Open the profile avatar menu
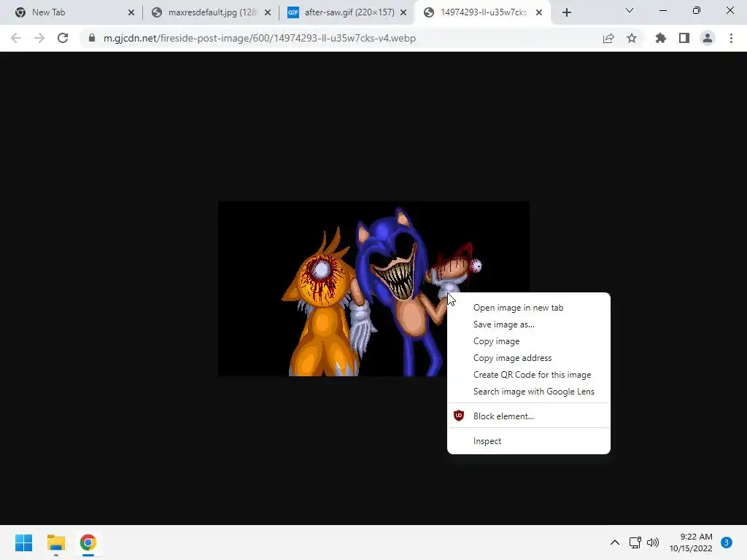 pyautogui.click(x=708, y=38)
